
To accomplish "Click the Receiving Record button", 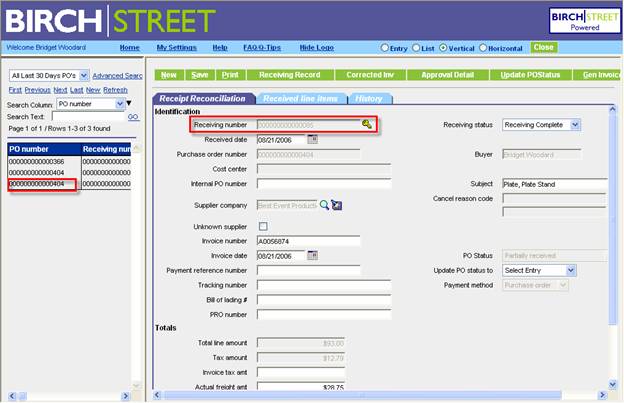I will 290,75.
